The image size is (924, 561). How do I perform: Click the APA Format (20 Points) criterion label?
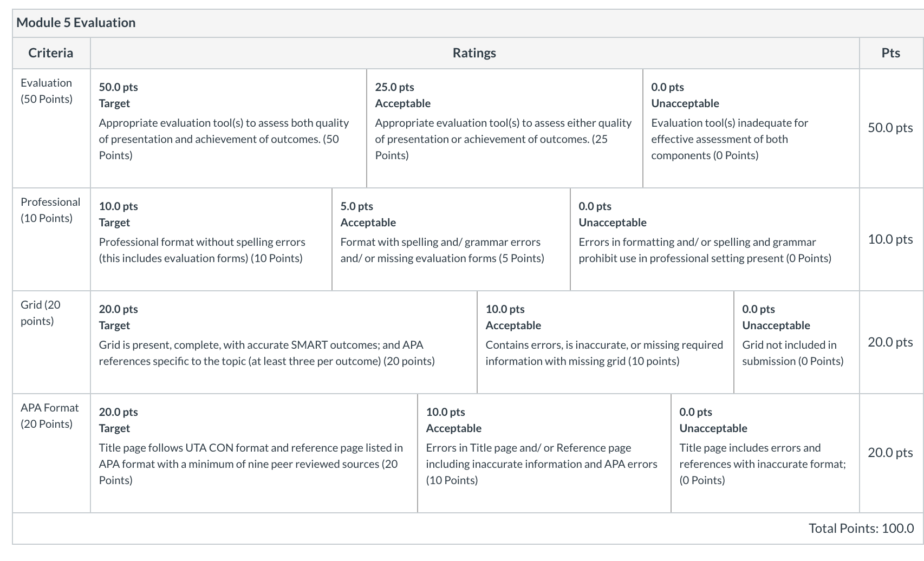point(50,416)
